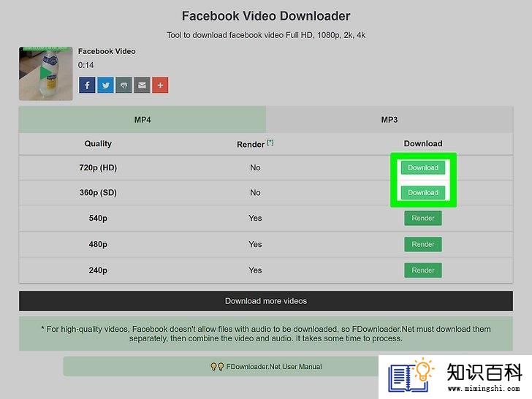532x399 pixels.
Task: Click the tool description subtitle text
Action: pyautogui.click(x=266, y=35)
